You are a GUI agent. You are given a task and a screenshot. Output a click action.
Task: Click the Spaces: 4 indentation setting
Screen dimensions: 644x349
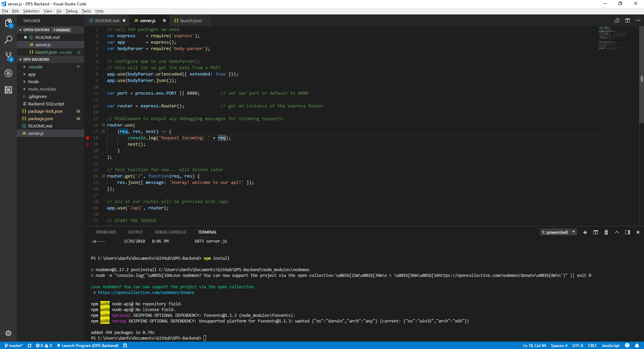[559, 345]
